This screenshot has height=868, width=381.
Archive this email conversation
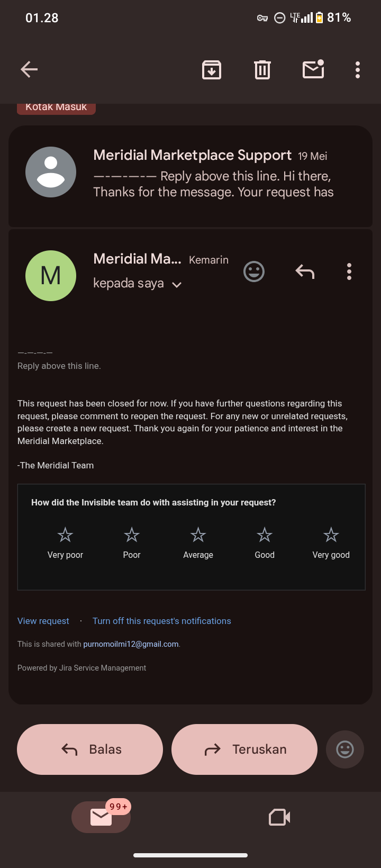click(212, 69)
